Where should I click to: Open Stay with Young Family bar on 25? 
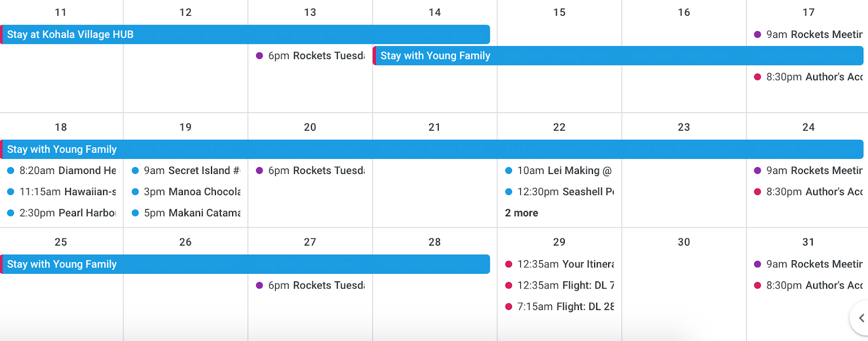point(245,264)
